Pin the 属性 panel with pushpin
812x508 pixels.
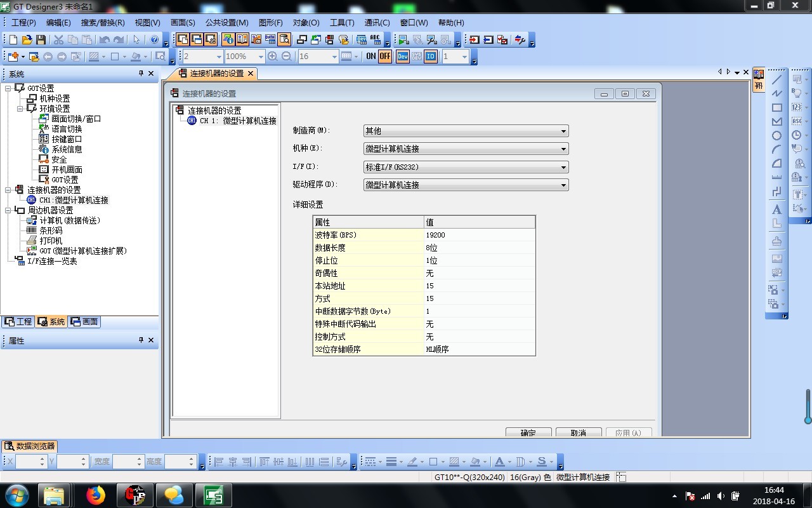141,340
